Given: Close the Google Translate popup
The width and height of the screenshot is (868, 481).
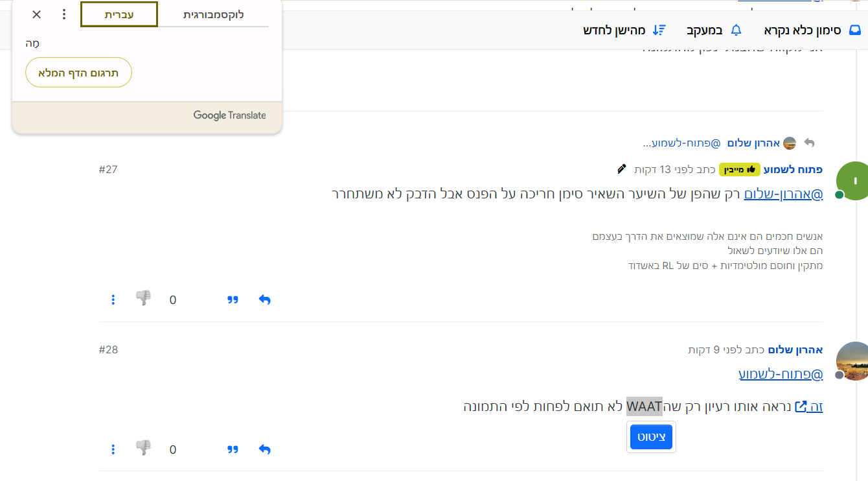Looking at the screenshot, I should (37, 14).
